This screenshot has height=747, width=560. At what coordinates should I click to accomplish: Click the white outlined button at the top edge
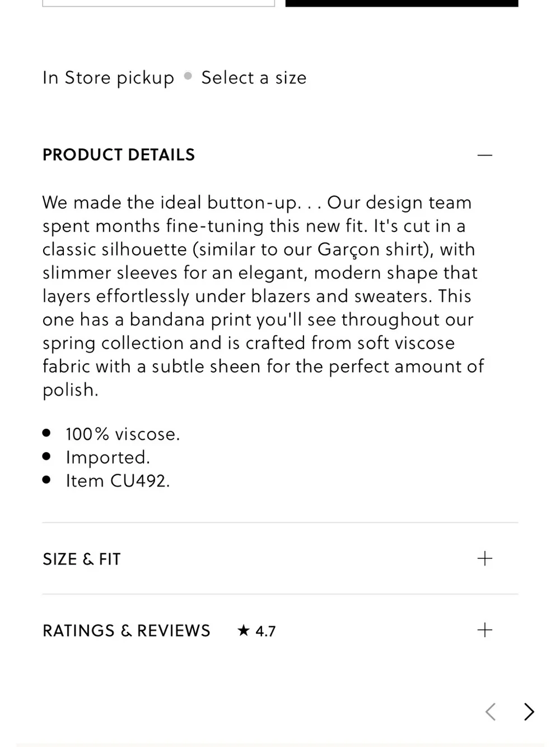click(158, 3)
